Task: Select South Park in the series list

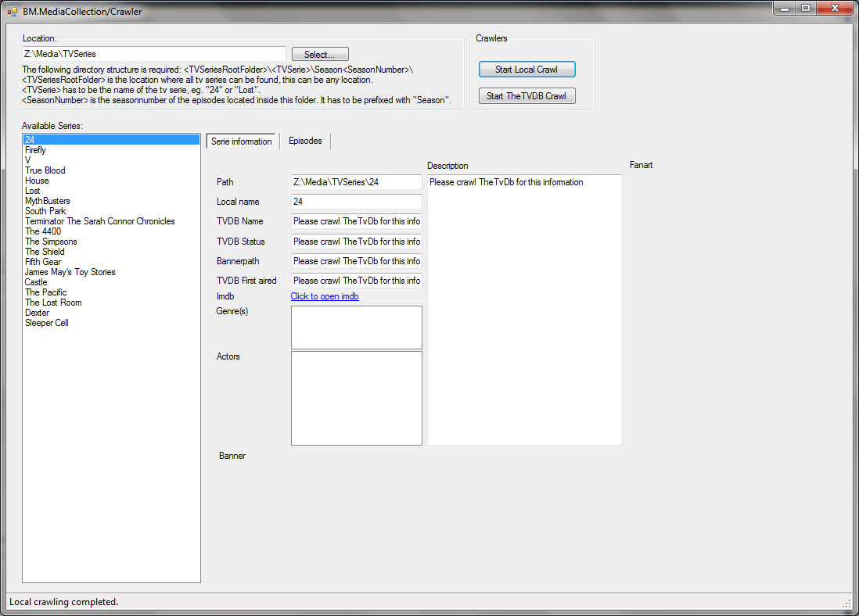Action: point(111,211)
